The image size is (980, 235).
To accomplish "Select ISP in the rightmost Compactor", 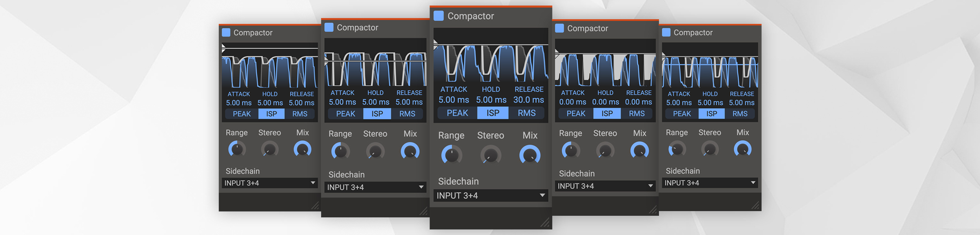I will [712, 114].
